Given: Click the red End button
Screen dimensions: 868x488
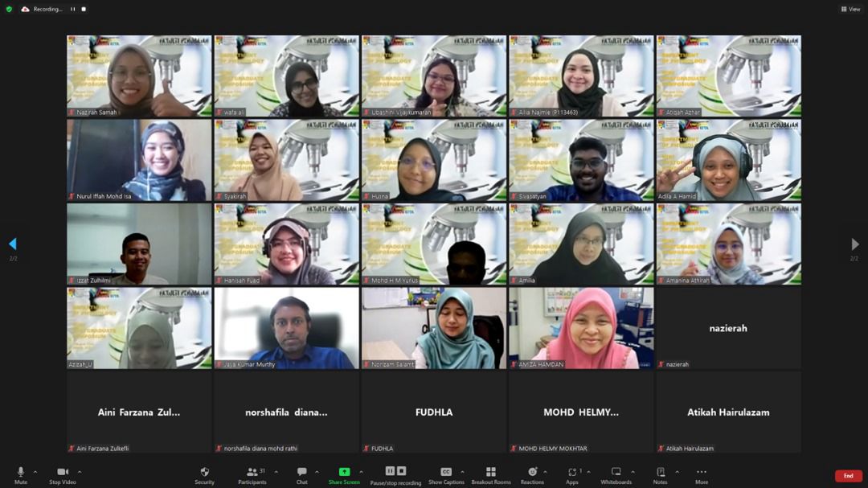Looking at the screenshot, I should [x=848, y=476].
